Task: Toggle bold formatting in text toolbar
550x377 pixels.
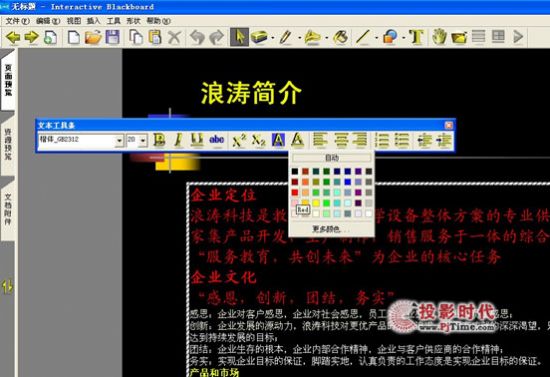Action: pyautogui.click(x=159, y=140)
